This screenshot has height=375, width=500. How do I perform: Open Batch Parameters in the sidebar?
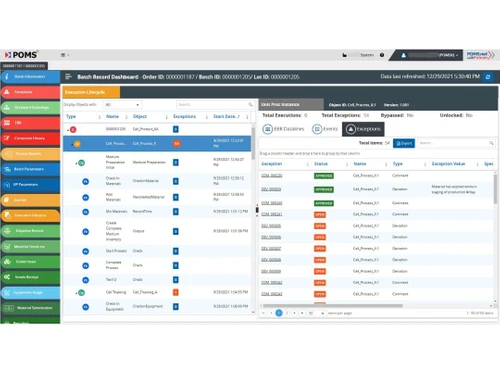(30, 169)
